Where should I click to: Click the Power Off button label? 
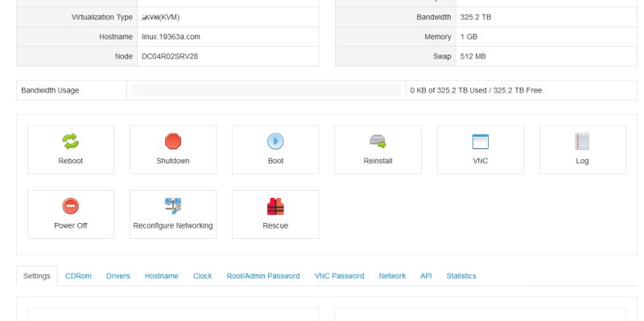point(71,225)
